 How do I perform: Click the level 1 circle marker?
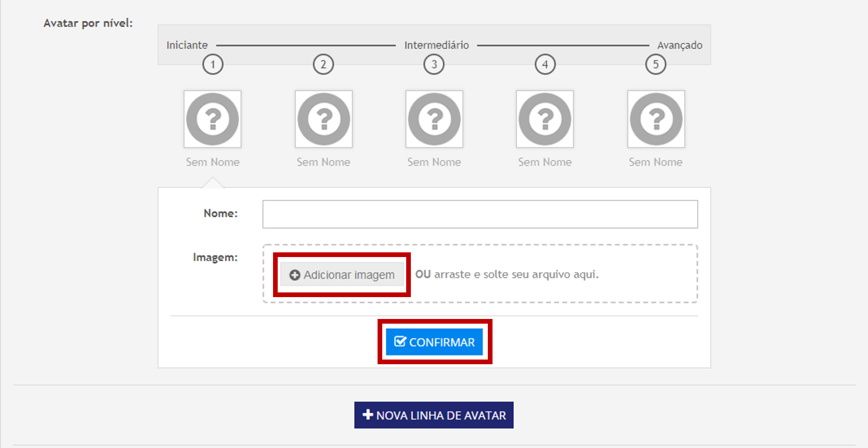pos(213,65)
